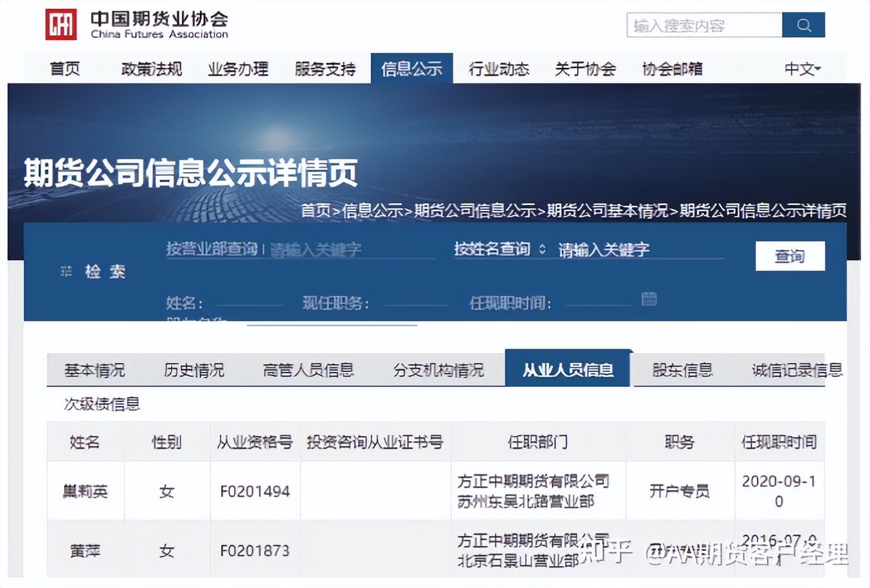Click the 姓名 column header
The image size is (870, 588).
pyautogui.click(x=85, y=442)
